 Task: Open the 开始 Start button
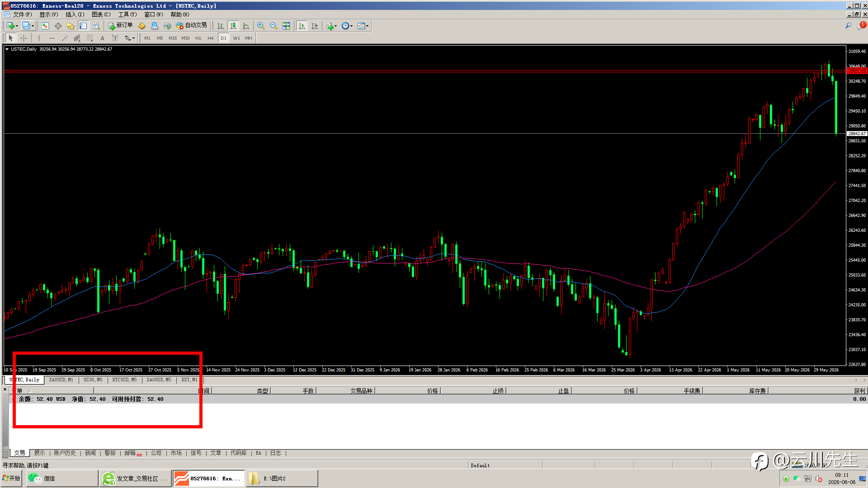[x=11, y=479]
